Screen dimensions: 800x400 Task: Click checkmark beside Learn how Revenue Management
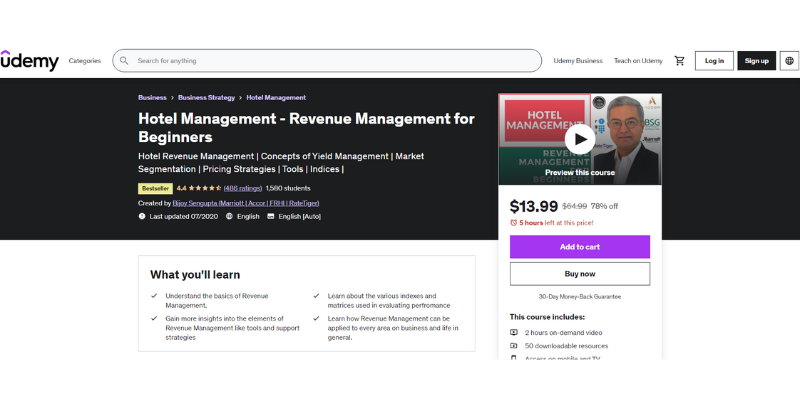316,318
